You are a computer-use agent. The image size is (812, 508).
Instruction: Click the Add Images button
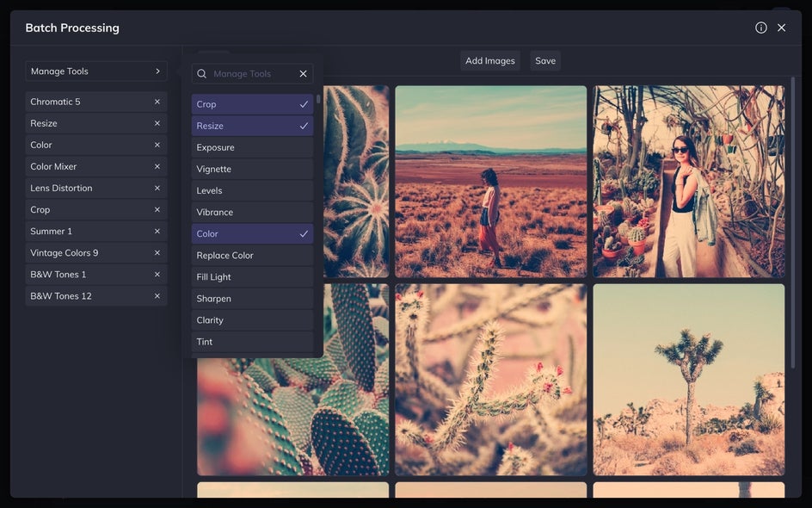(x=490, y=60)
